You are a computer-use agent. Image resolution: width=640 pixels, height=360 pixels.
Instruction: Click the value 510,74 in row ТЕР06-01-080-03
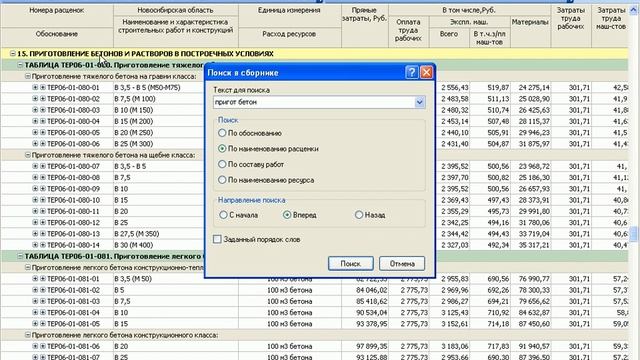coord(498,110)
